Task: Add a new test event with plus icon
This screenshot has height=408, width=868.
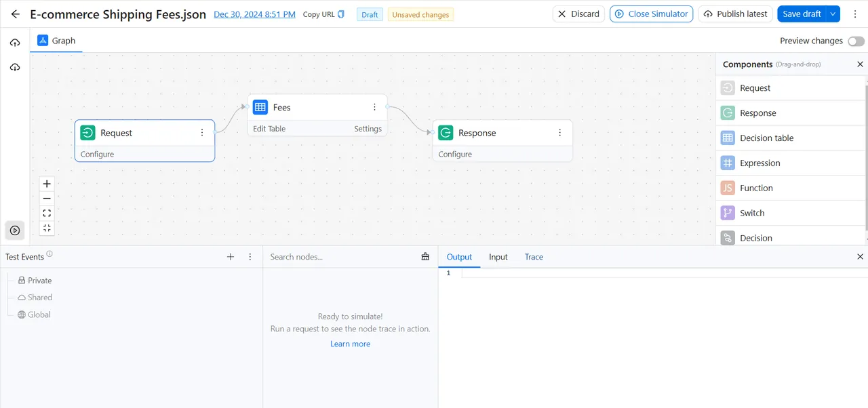Action: click(x=231, y=257)
